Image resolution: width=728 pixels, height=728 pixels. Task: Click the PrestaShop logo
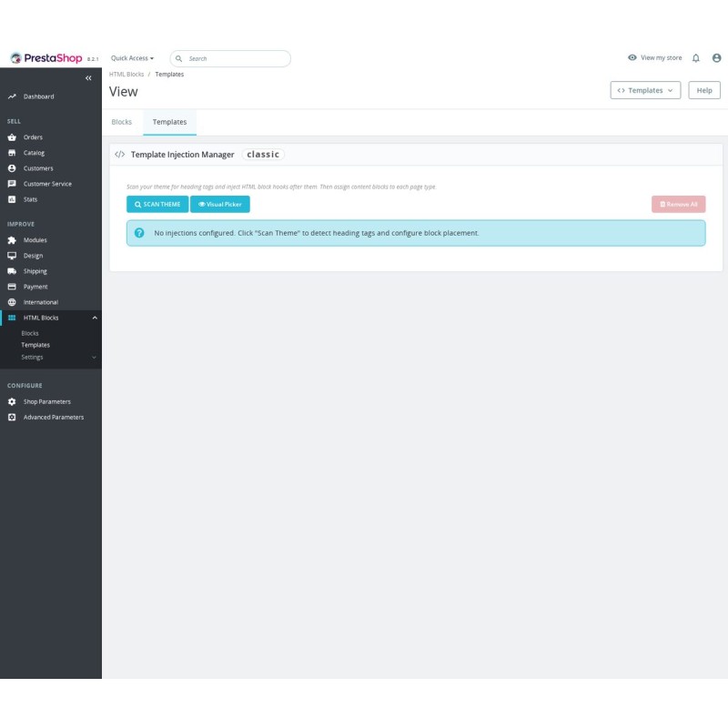(46, 58)
